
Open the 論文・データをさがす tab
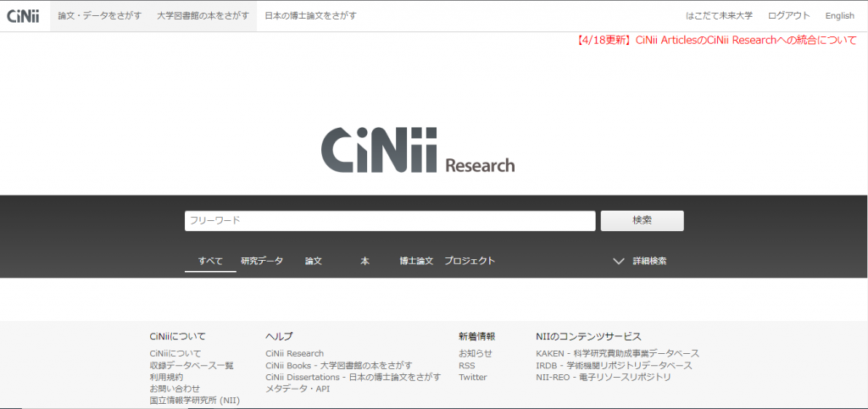tap(99, 16)
